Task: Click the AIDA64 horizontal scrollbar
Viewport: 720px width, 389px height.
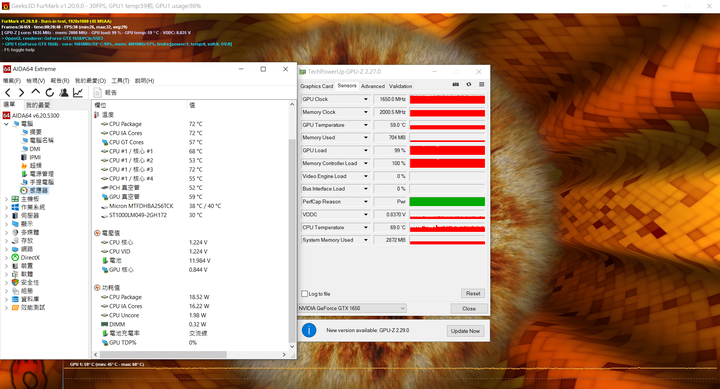Action: pos(163,355)
